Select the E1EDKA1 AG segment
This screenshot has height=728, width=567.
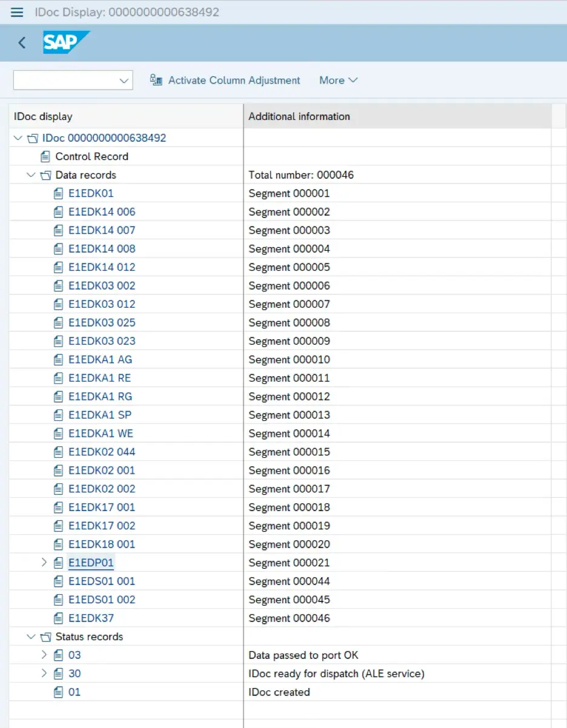pos(100,360)
